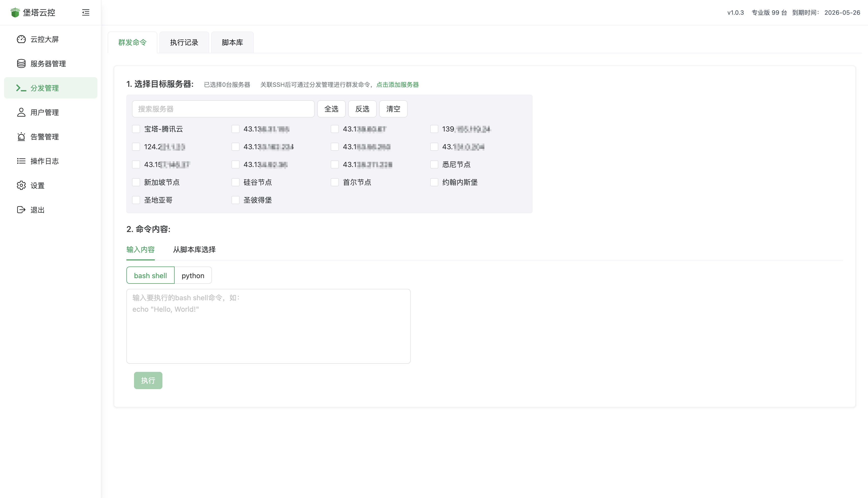Open the 云控大屏 dashboard icon
The image size is (868, 498).
[x=21, y=39]
